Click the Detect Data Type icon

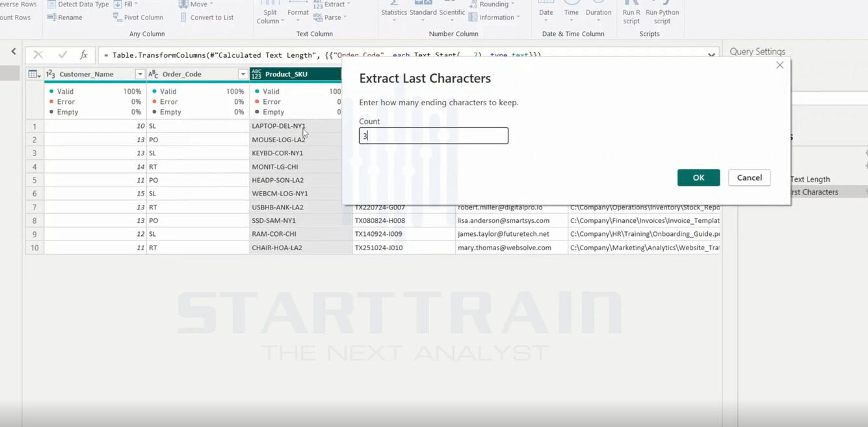[51, 5]
